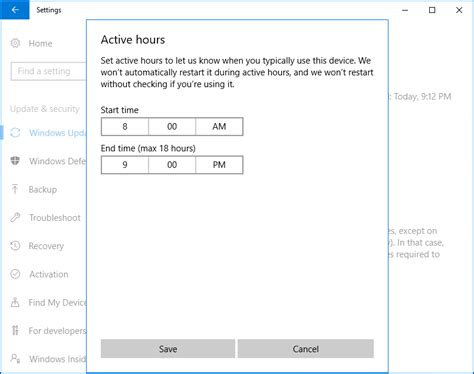474x374 pixels.
Task: Click the End time (max 18 hours) label
Action: pyautogui.click(x=148, y=148)
